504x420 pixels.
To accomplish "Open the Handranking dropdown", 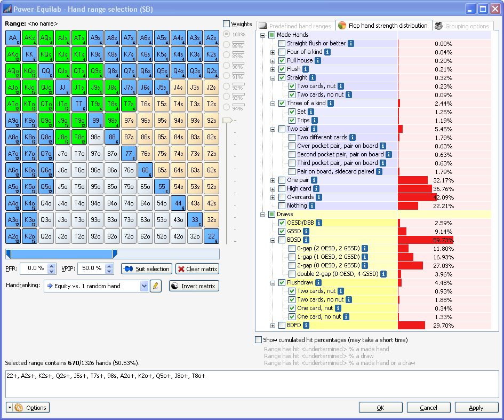I will (145, 286).
